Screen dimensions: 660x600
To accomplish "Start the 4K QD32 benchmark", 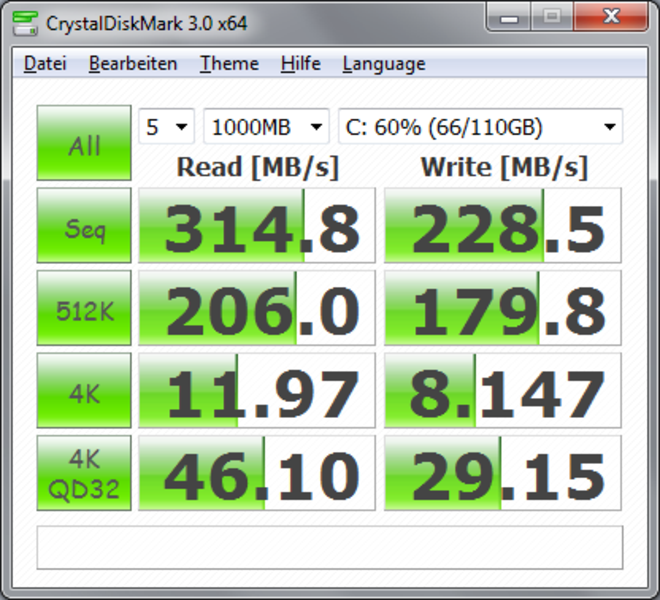I will [84, 473].
